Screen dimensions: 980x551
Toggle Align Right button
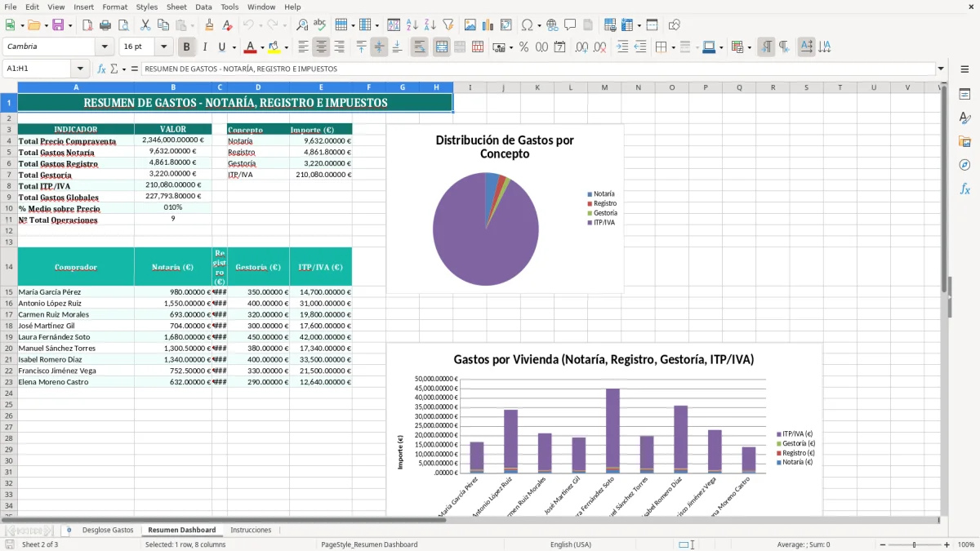[x=339, y=47]
